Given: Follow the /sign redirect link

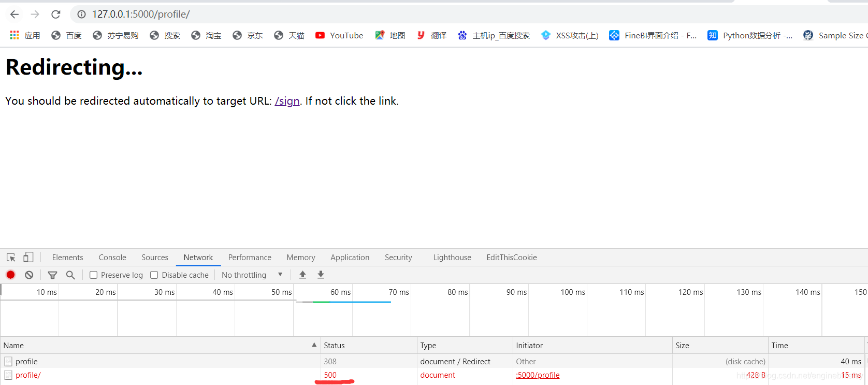Looking at the screenshot, I should pyautogui.click(x=287, y=101).
